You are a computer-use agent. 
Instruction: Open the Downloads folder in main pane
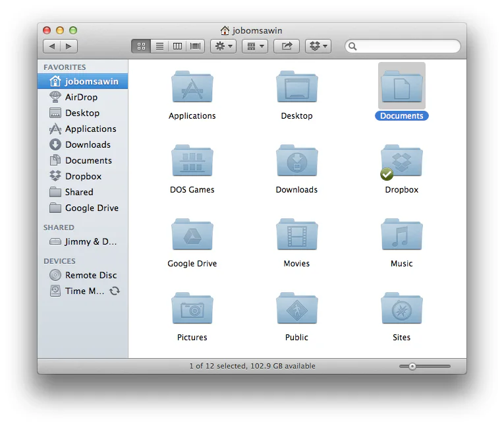coord(297,160)
